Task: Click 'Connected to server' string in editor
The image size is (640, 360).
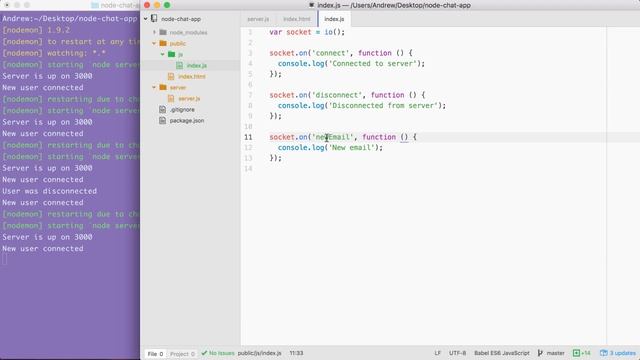Action: pyautogui.click(x=373, y=64)
